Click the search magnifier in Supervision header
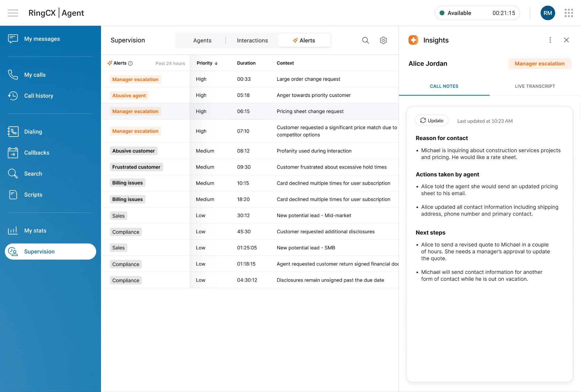 (365, 40)
